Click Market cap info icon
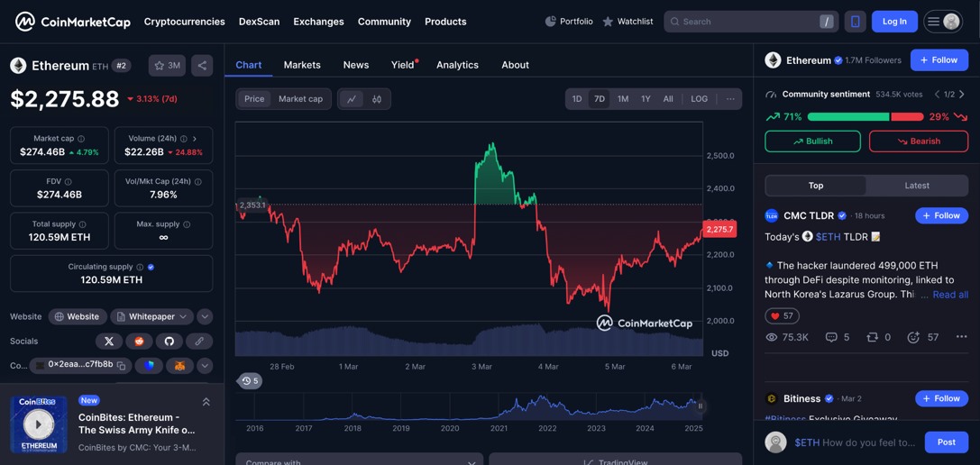 (81, 139)
